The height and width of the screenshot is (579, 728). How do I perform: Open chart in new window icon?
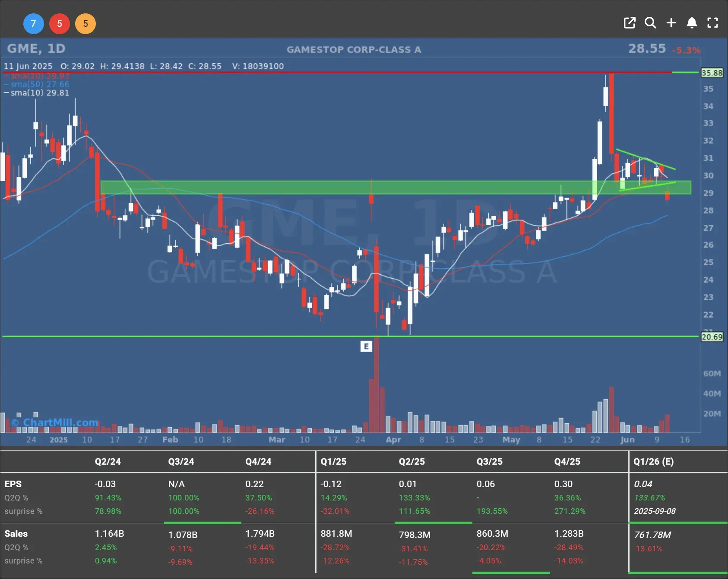(630, 23)
